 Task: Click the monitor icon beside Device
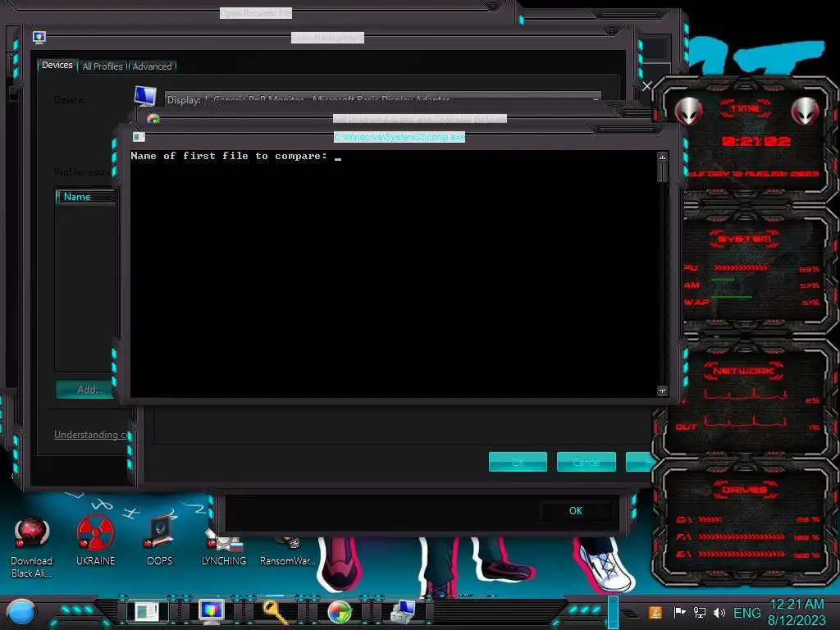tap(145, 97)
